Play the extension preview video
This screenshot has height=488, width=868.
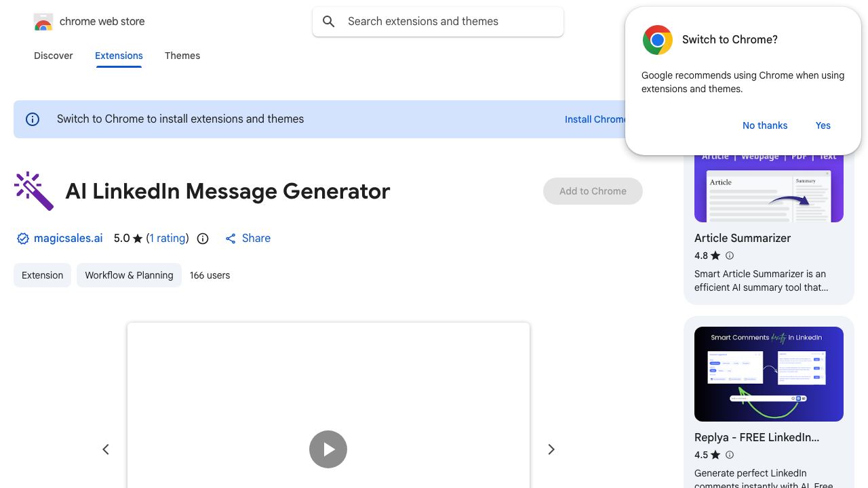coord(328,449)
